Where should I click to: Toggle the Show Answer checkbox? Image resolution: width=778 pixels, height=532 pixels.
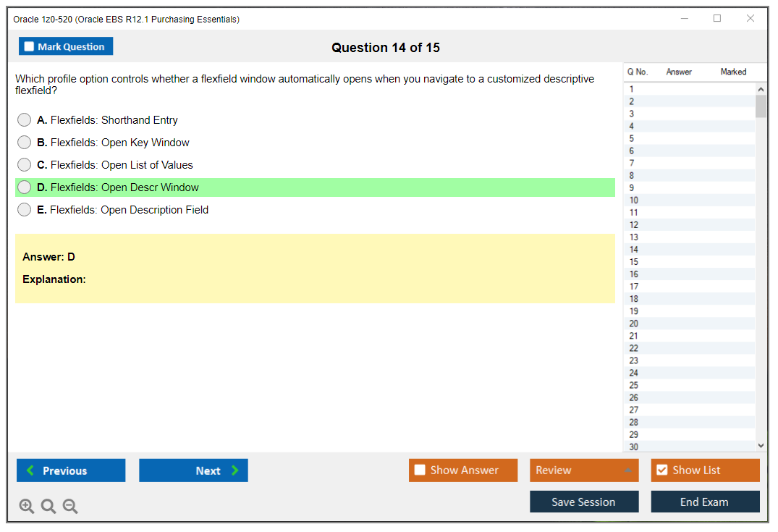tap(420, 470)
